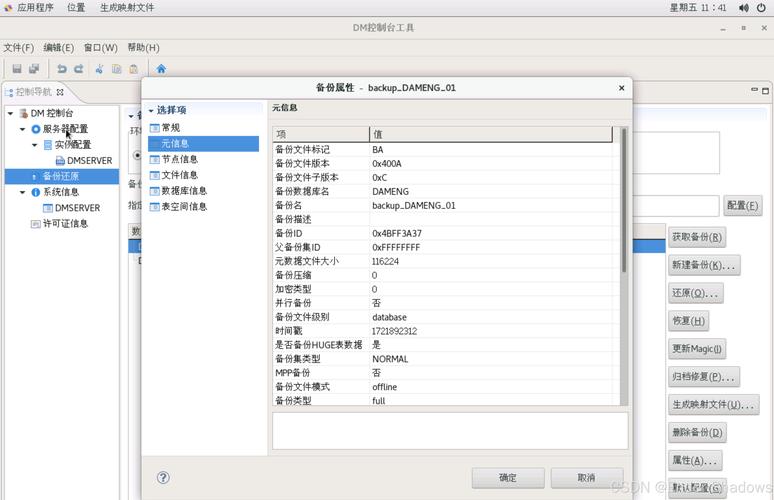Click the 配置(E) button
Screen dimensions: 774x500
(x=742, y=205)
